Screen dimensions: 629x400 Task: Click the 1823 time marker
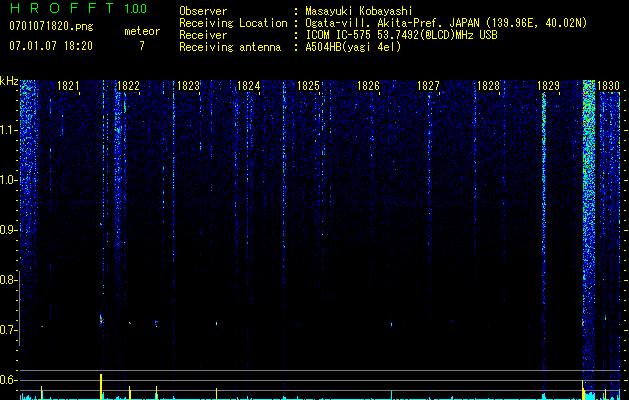pos(188,86)
